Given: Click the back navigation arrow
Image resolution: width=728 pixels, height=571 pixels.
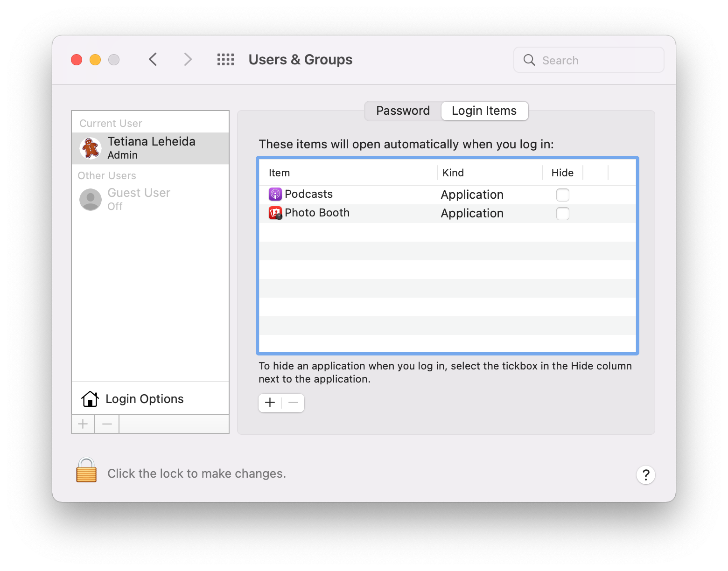Looking at the screenshot, I should [x=153, y=59].
